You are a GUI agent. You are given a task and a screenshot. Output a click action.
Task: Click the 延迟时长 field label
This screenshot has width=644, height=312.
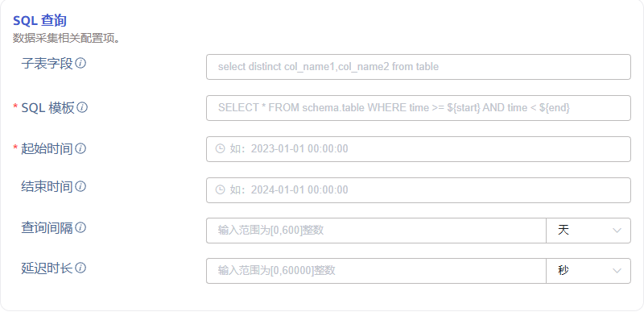coord(47,268)
